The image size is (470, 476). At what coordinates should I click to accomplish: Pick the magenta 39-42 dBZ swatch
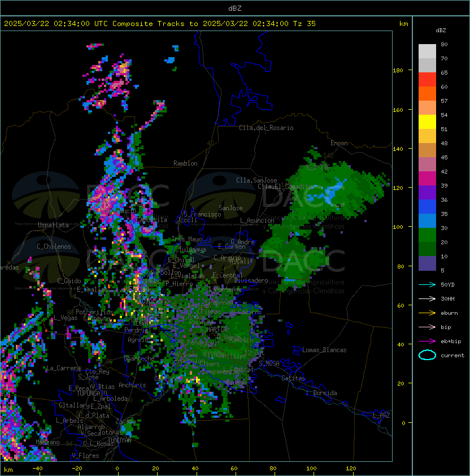coord(427,179)
